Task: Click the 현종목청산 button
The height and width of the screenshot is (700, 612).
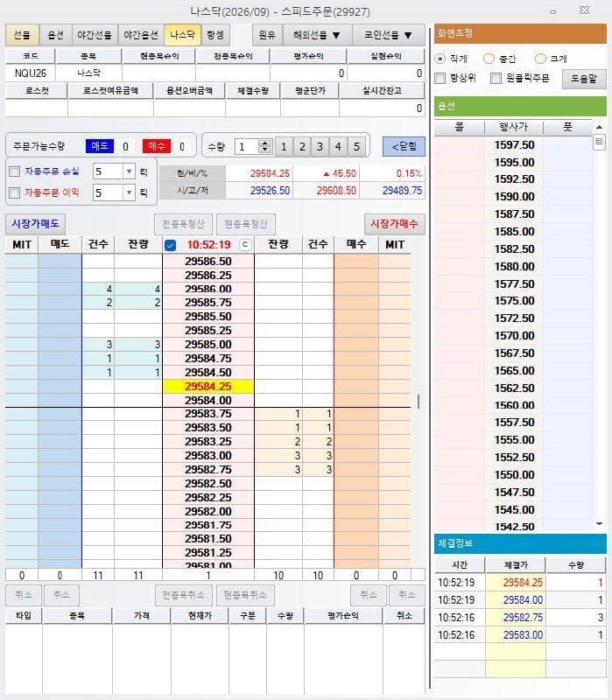Action: point(246,224)
